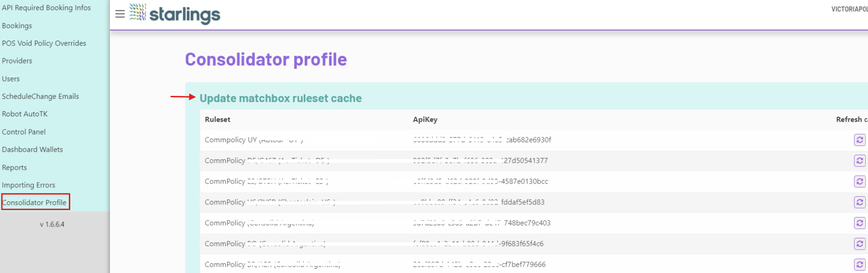This screenshot has height=273, width=868.
Task: Open ScheduleChange Emails section
Action: [40, 96]
